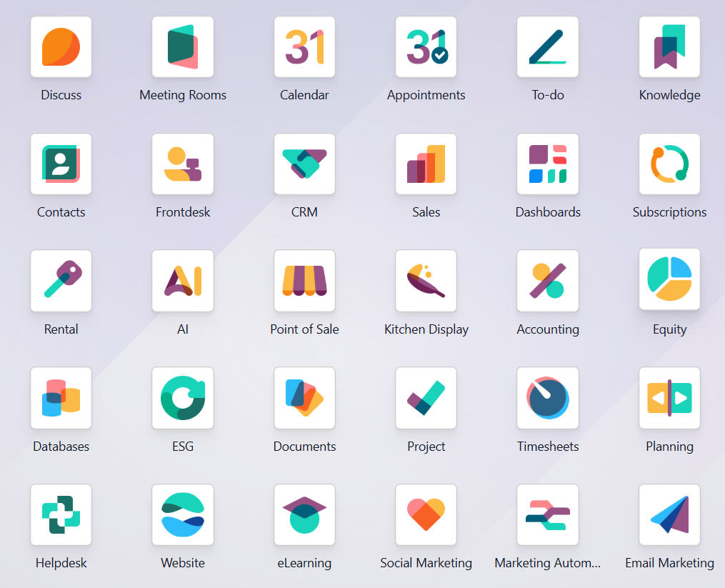Click the "AI" label text
725x588 pixels.
(183, 329)
